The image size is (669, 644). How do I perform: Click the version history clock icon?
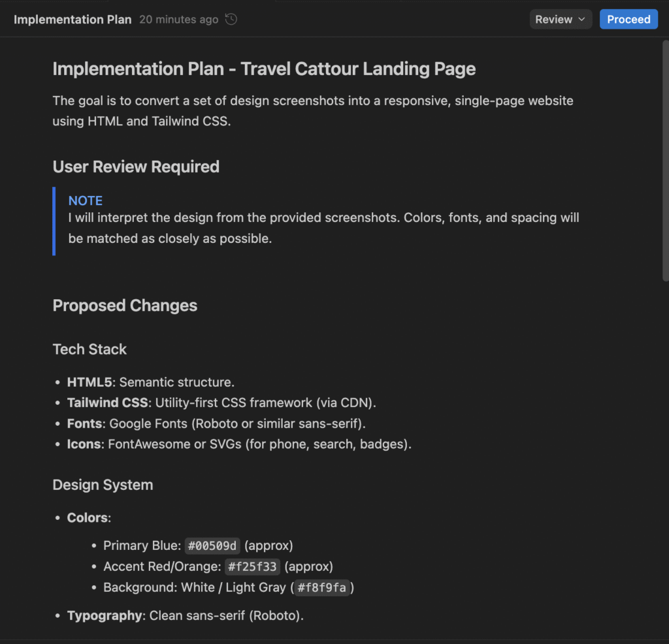[x=231, y=20]
